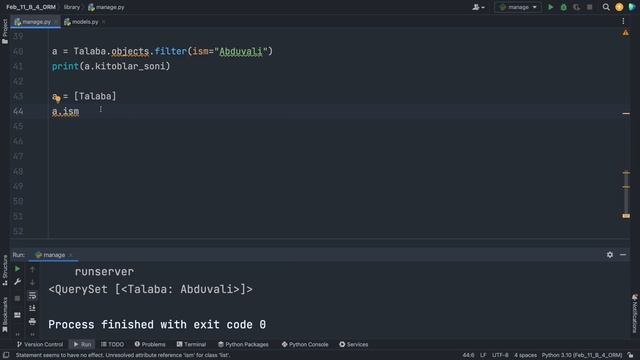Close the manage tab in Run panel

click(x=70, y=255)
